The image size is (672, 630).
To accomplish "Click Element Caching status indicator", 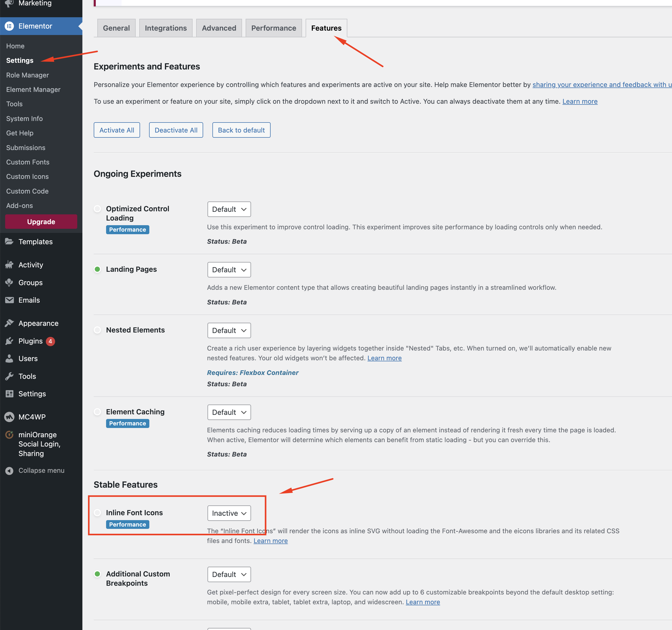I will coord(97,412).
